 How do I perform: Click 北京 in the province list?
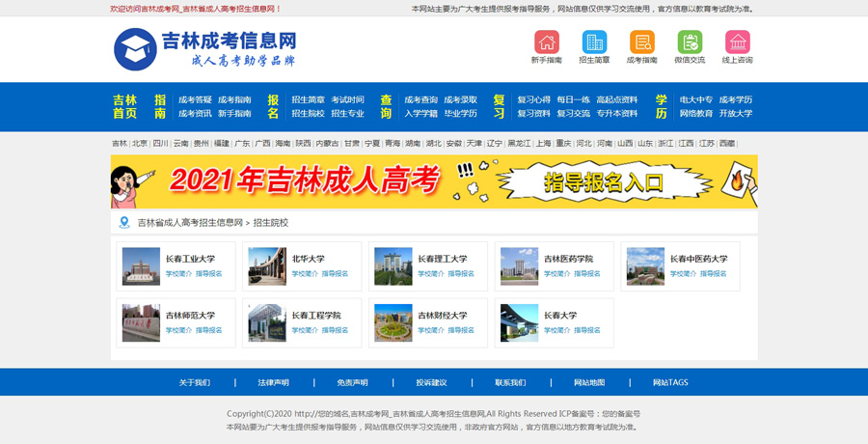pyautogui.click(x=140, y=144)
